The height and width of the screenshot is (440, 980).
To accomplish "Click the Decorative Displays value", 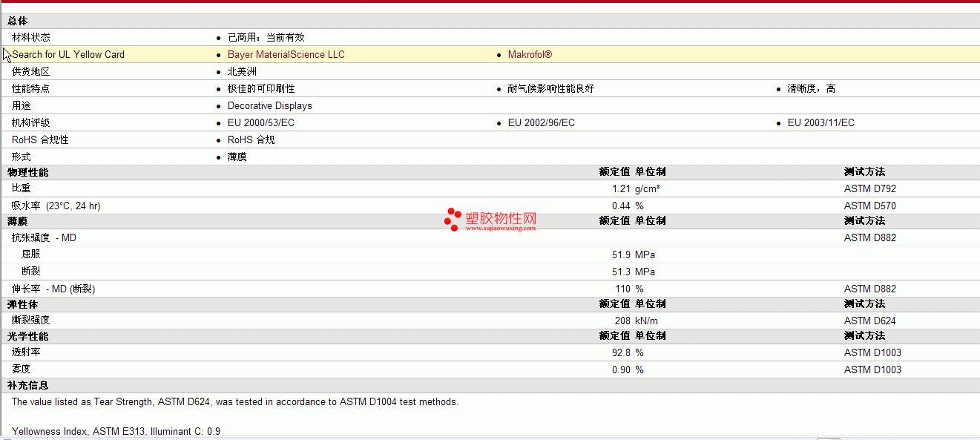I will (270, 106).
